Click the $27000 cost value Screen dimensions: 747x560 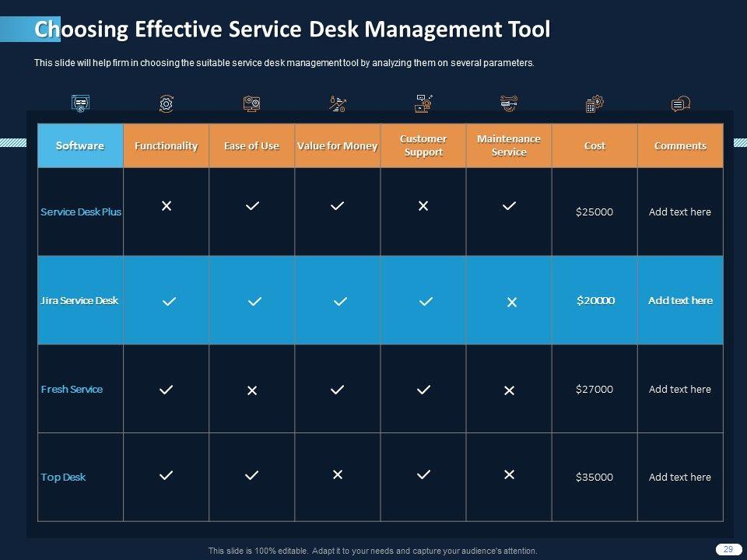594,389
